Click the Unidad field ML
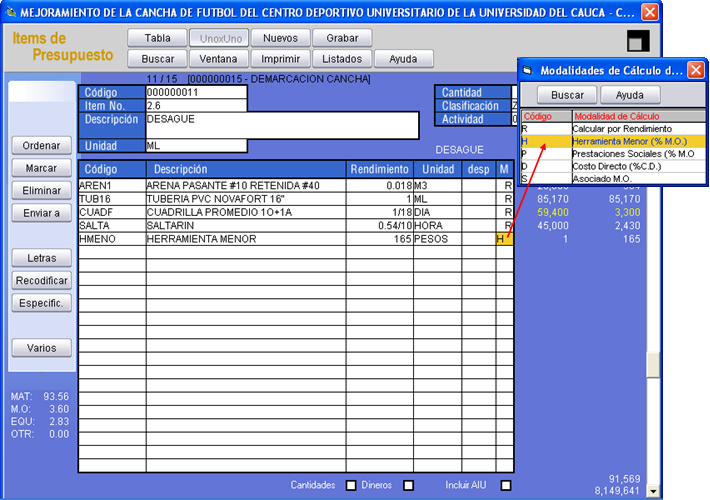 197,146
